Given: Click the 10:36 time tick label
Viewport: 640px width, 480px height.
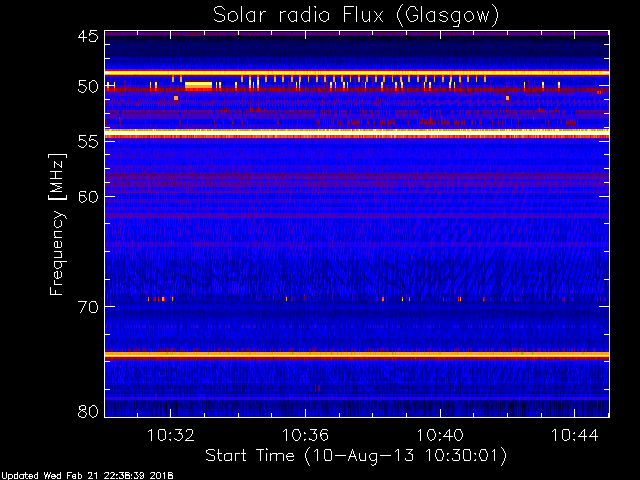Looking at the screenshot, I should click(x=305, y=435).
